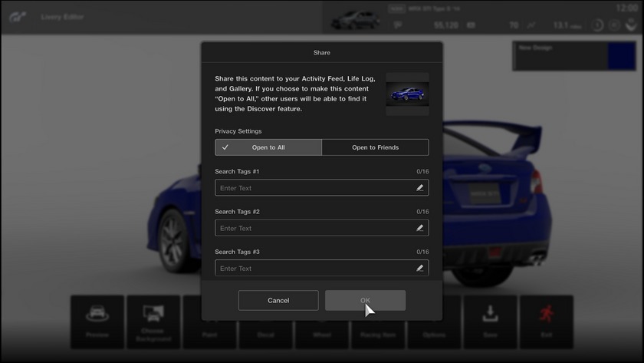Click the red Exit running-man icon

coord(546,322)
